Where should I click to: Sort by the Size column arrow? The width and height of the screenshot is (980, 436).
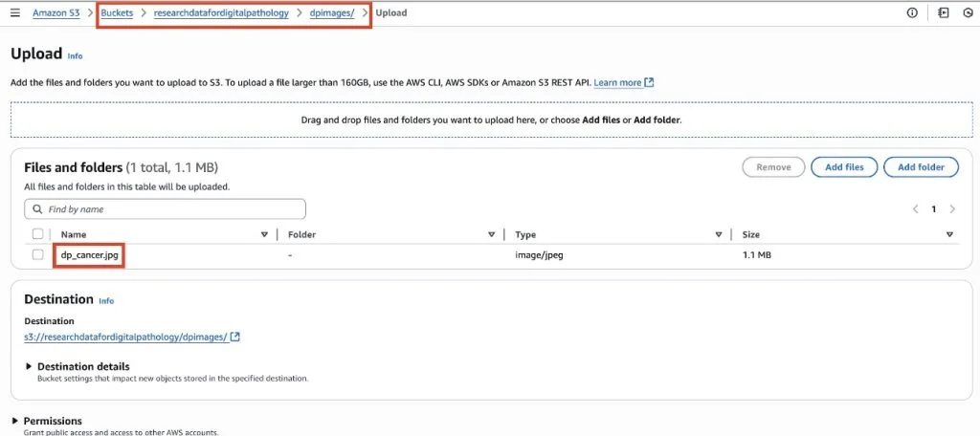pos(949,235)
